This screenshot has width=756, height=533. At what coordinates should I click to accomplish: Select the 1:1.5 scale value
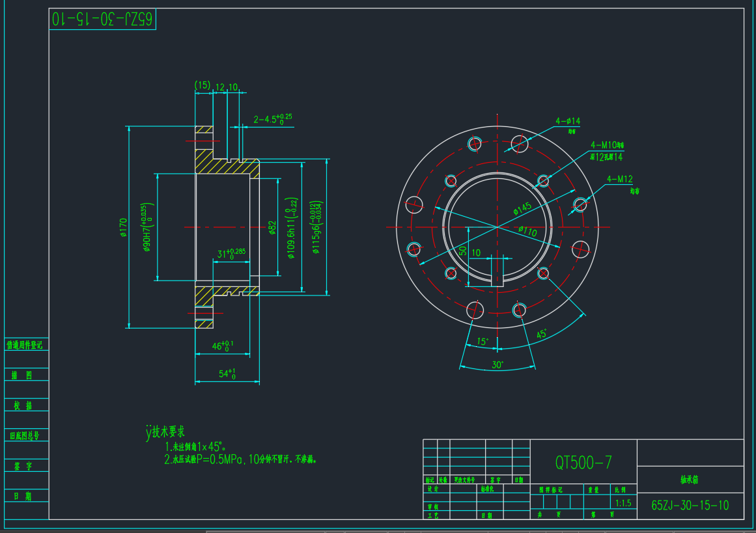tap(623, 503)
